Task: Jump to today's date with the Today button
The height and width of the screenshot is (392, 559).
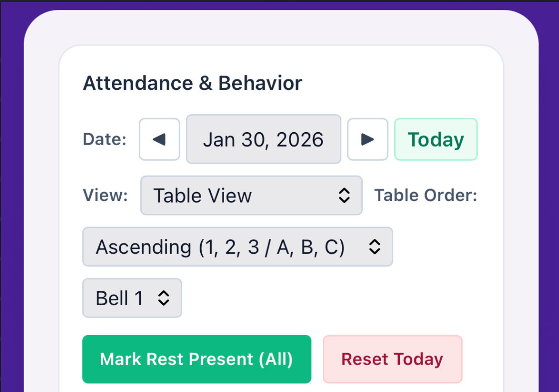Action: click(435, 140)
